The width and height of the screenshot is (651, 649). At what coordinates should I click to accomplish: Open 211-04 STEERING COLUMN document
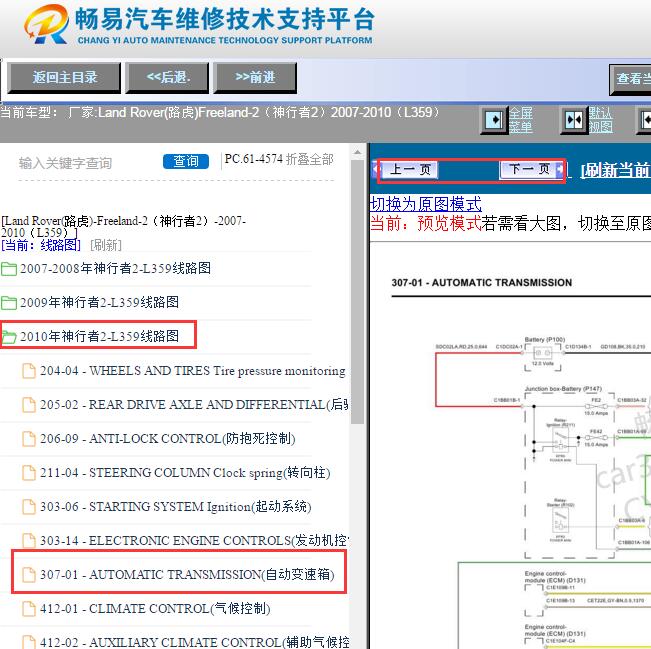185,473
